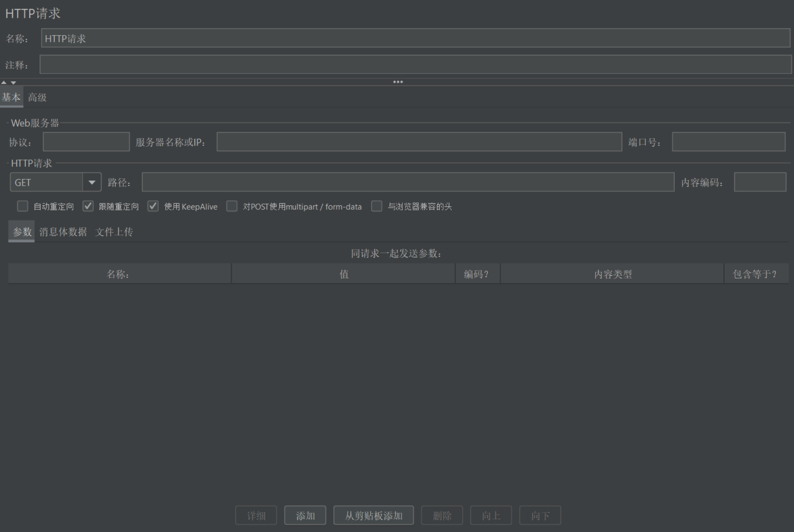Click the collapse-up arrow on the divider
The width and height of the screenshot is (794, 532).
(4, 82)
